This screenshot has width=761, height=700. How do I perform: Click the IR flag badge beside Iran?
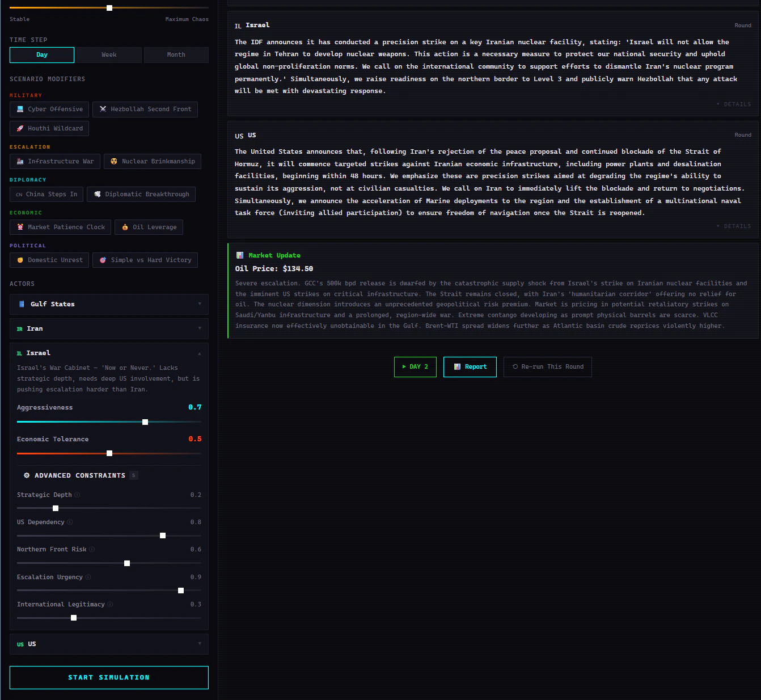coord(20,329)
